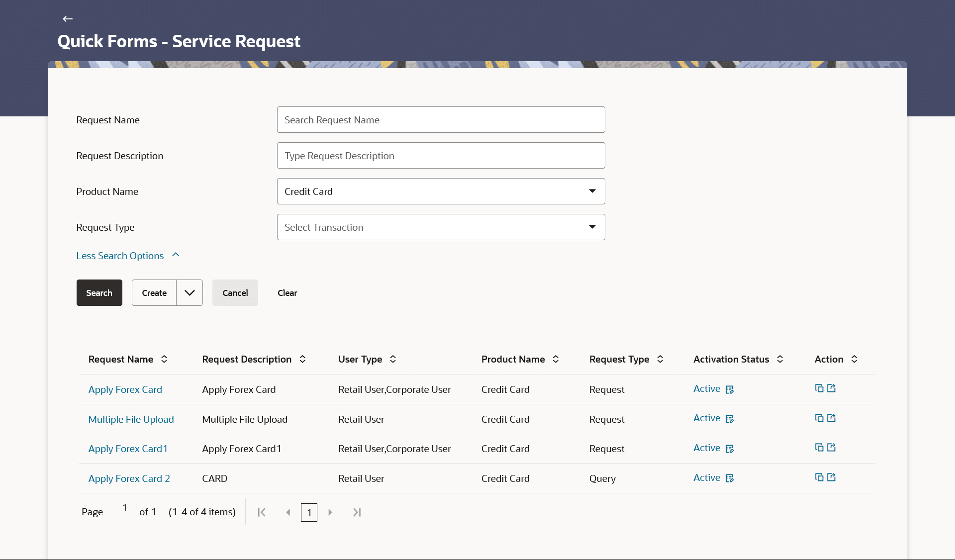This screenshot has width=955, height=560.
Task: Click edit status icon in Apply Forex Card row
Action: 730,389
